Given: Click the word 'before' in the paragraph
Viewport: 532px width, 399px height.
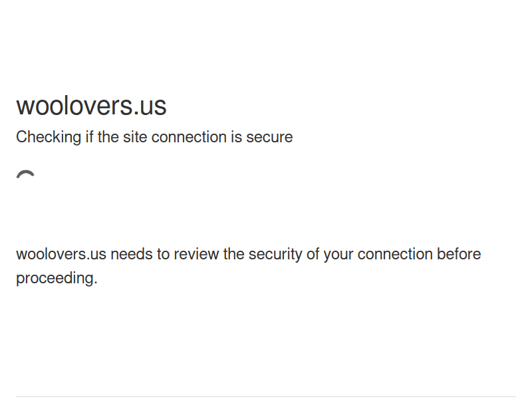Looking at the screenshot, I should pyautogui.click(x=459, y=254).
